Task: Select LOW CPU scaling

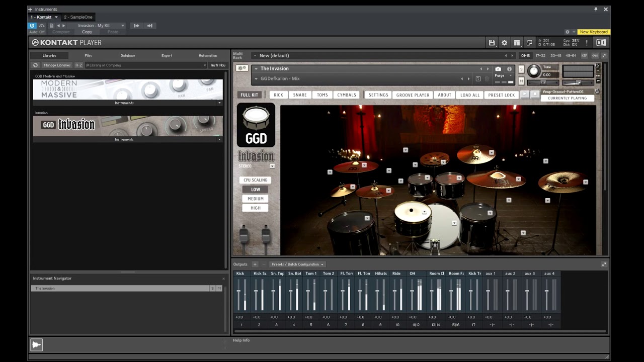Action: pyautogui.click(x=256, y=190)
